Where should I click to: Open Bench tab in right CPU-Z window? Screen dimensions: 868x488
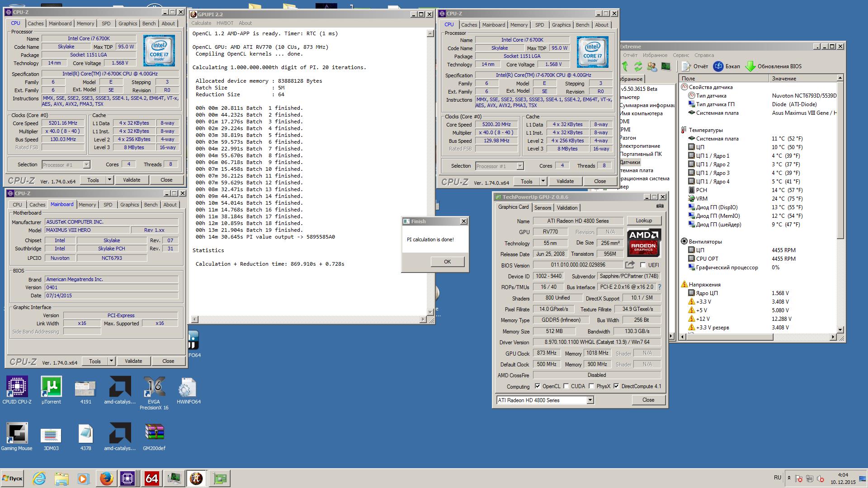tap(582, 25)
